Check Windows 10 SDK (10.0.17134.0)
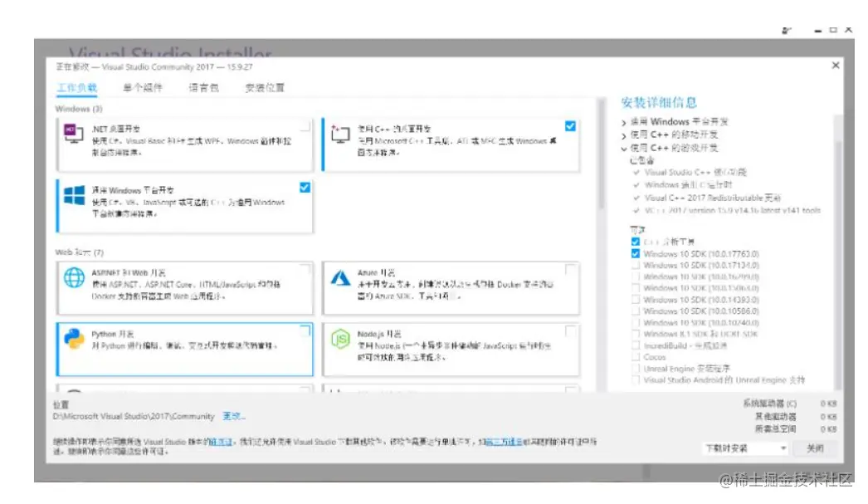This screenshot has height=504, width=868. [x=636, y=266]
